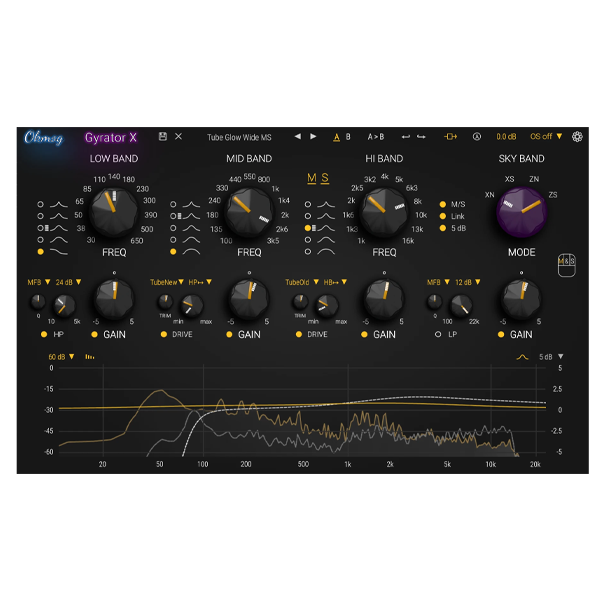Expand the 24 dB slope dropdown
This screenshot has width=600, height=600.
pyautogui.click(x=68, y=282)
